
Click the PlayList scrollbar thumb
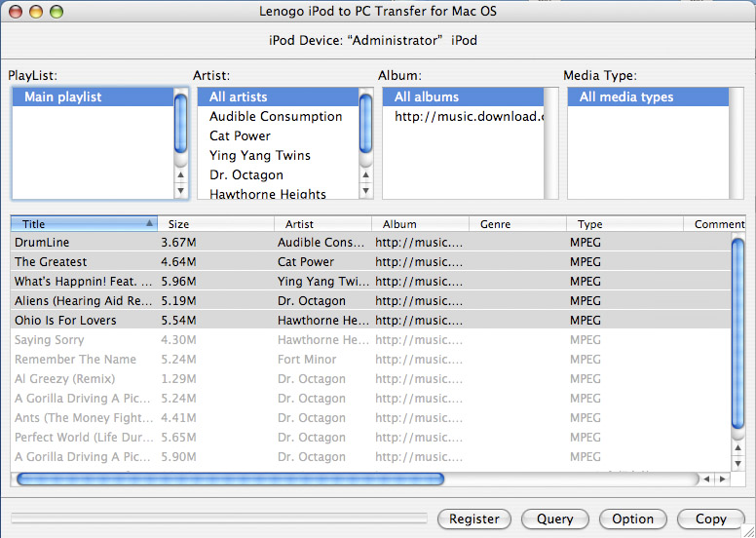click(181, 124)
